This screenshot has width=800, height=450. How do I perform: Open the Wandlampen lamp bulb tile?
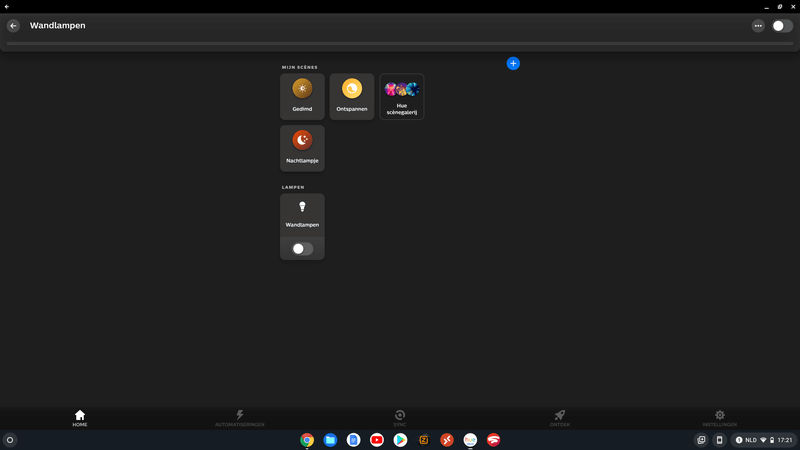tap(302, 215)
